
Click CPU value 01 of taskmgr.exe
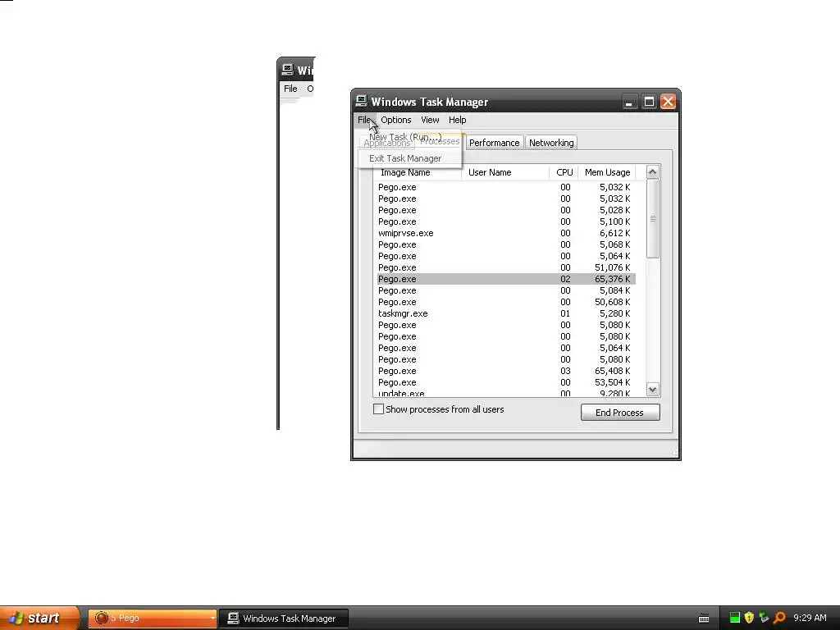click(x=565, y=313)
